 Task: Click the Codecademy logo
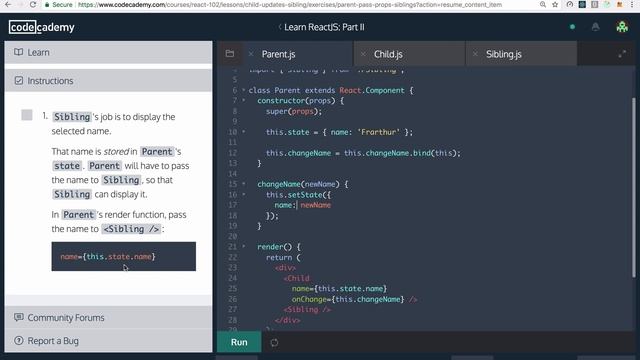42,27
